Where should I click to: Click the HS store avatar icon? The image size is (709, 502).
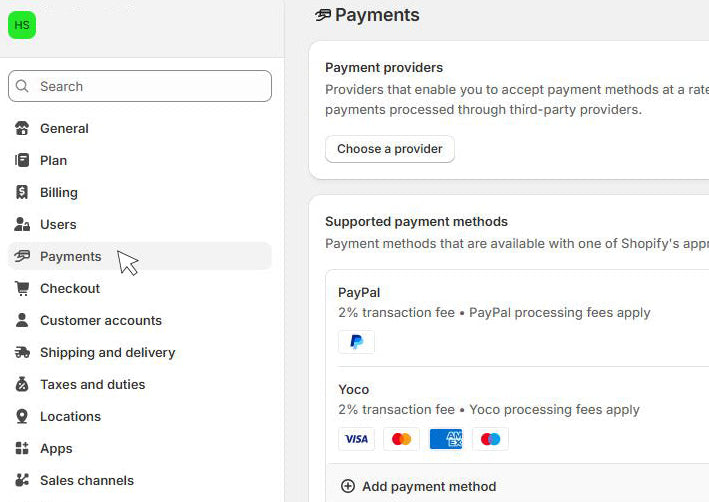(22, 25)
